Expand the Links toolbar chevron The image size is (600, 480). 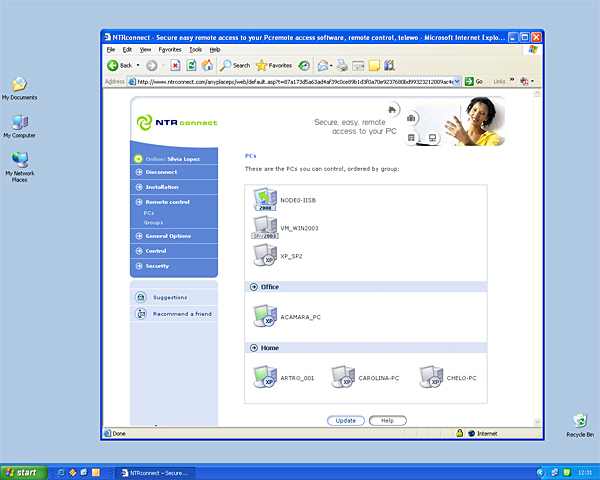pos(512,80)
